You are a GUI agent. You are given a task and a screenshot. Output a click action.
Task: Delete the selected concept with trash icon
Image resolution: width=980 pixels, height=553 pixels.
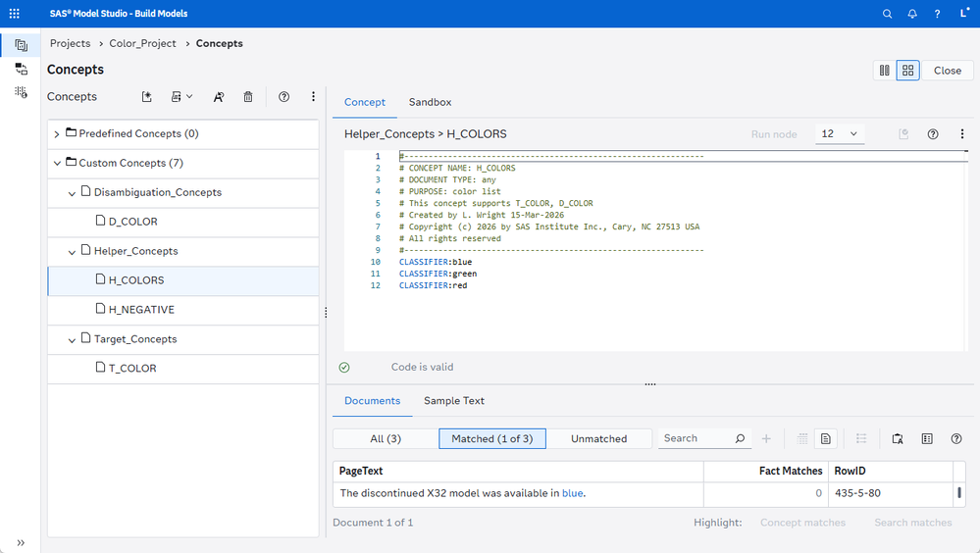coord(248,97)
